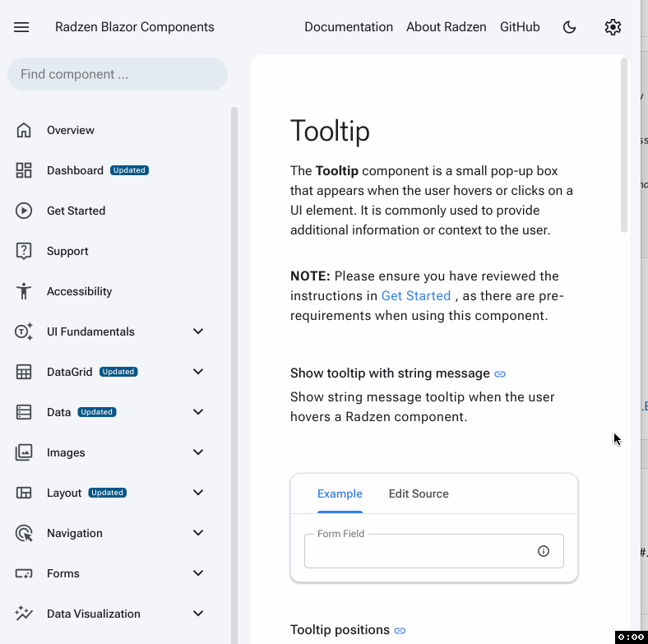Switch to dark mode moon icon
Viewport: 648px width, 644px height.
570,27
